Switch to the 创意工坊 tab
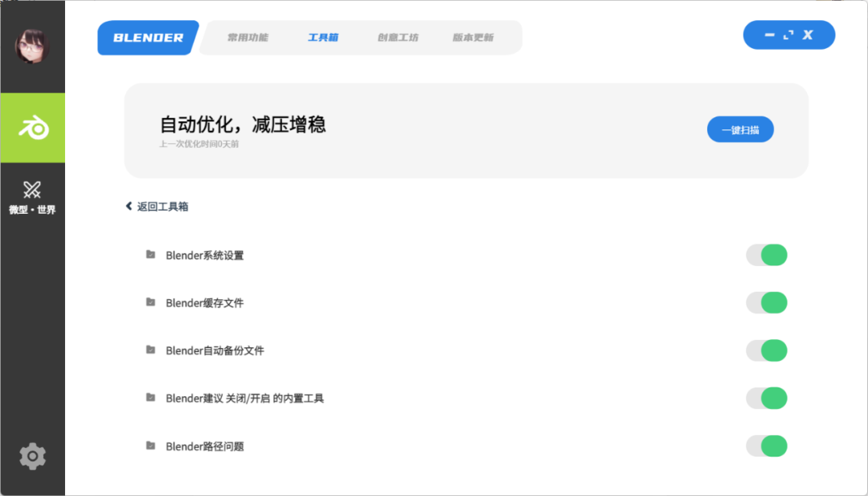868x496 pixels. click(x=398, y=38)
